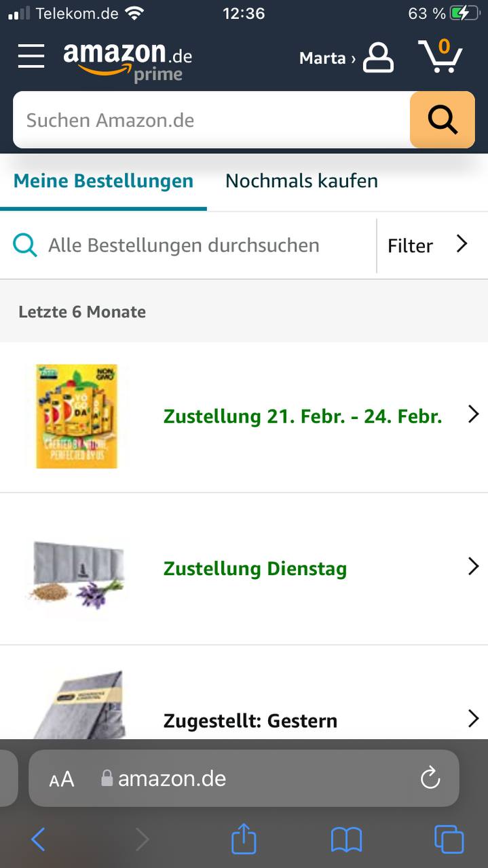Image resolution: width=488 pixels, height=868 pixels.
Task: Open Safari bookmarks icon
Action: (x=346, y=840)
